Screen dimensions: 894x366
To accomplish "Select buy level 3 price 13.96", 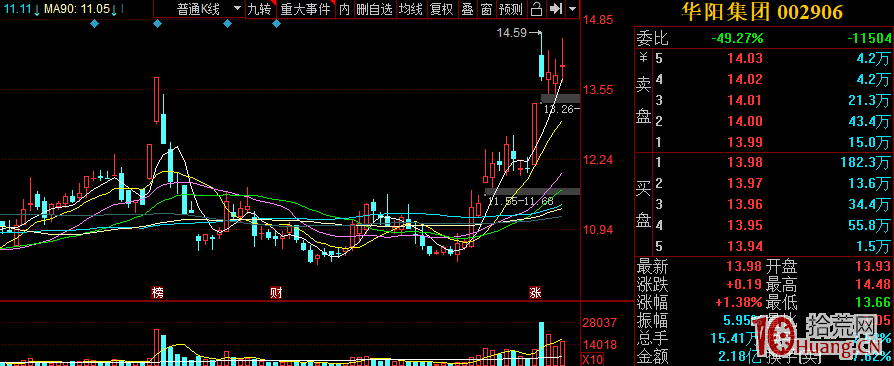I will coord(746,205).
